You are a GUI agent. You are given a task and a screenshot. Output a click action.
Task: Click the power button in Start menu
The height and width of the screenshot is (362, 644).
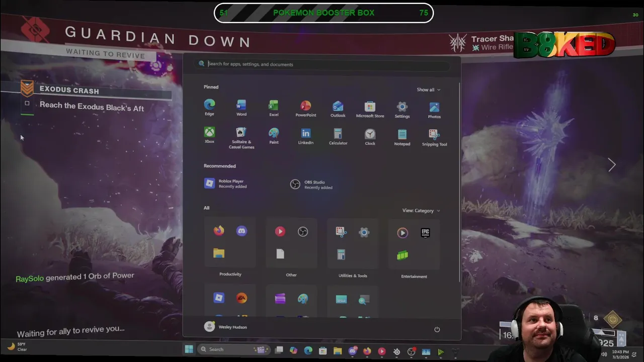[437, 329]
